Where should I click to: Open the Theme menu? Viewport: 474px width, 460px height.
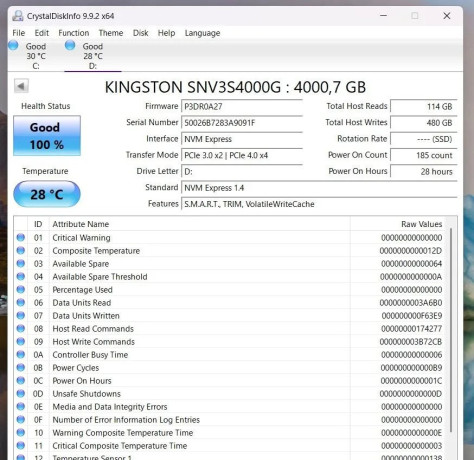(111, 33)
